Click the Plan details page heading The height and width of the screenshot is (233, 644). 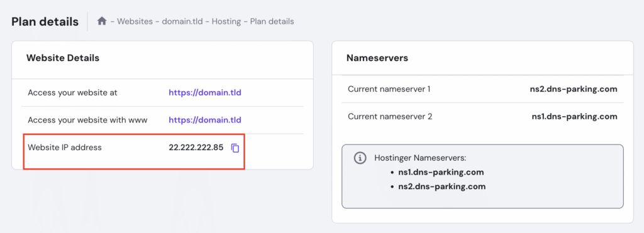click(45, 21)
